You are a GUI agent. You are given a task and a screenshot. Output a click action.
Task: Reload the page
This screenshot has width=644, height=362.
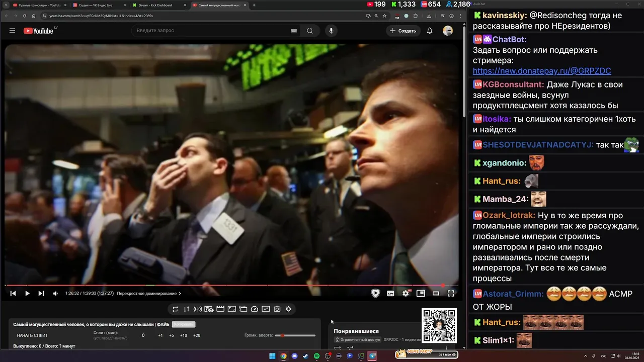click(25, 16)
